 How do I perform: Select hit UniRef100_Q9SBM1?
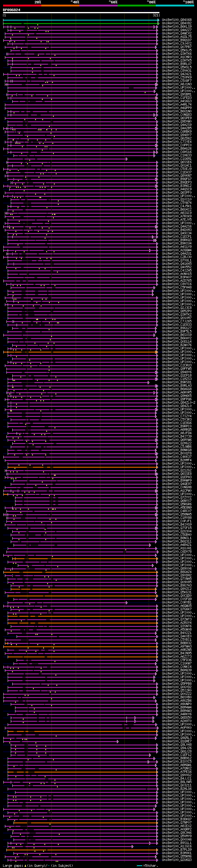[176, 94]
